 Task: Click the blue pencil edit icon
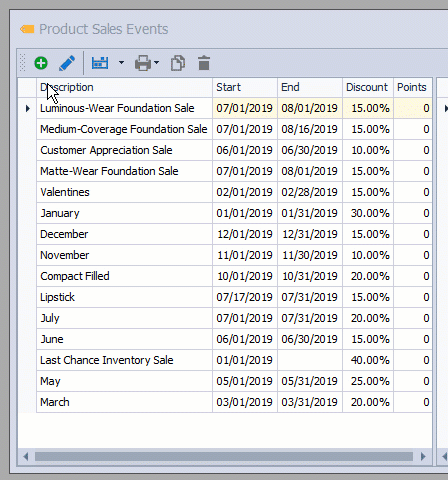pos(67,63)
